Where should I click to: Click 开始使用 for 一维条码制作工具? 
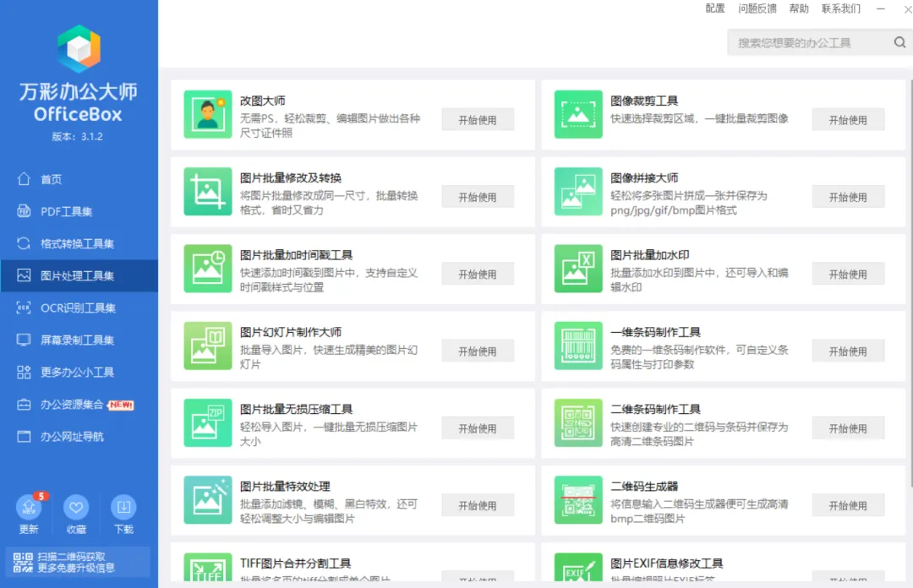(x=848, y=351)
